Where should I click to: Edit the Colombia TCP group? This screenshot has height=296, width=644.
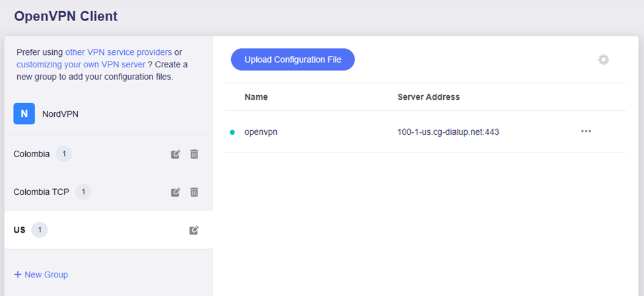(x=176, y=192)
